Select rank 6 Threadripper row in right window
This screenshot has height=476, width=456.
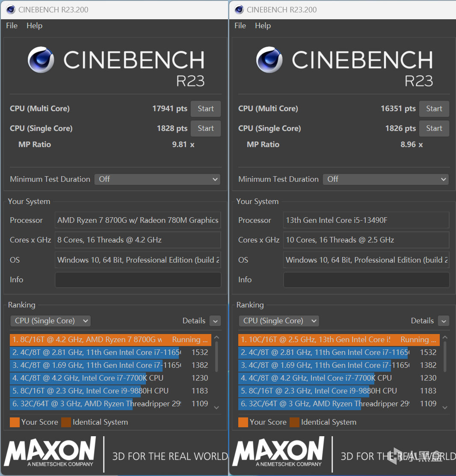[339, 404]
